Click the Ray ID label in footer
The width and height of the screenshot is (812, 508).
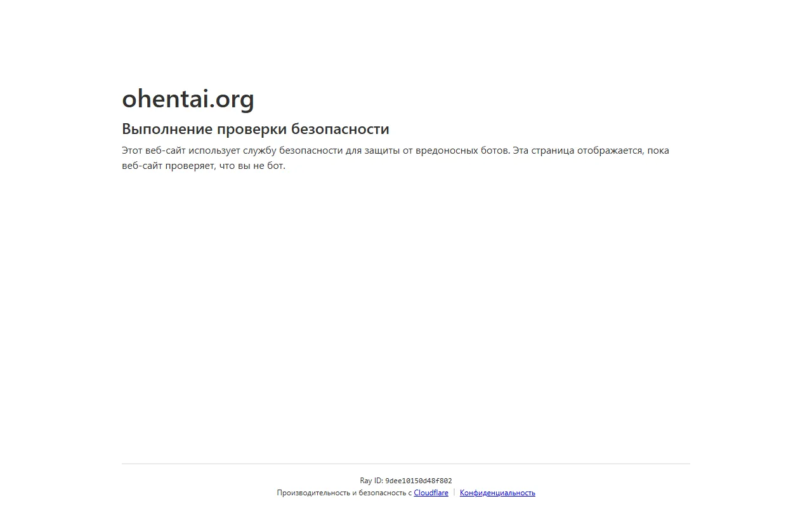pos(371,481)
